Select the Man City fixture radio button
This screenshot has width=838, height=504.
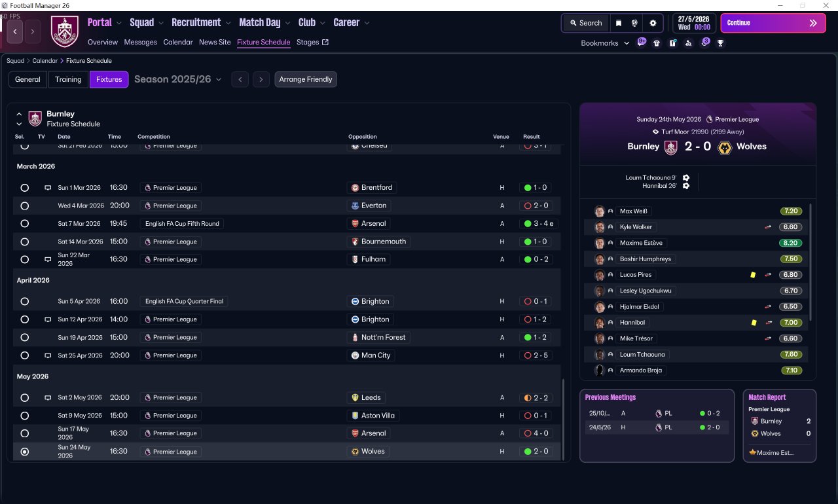pyautogui.click(x=25, y=355)
